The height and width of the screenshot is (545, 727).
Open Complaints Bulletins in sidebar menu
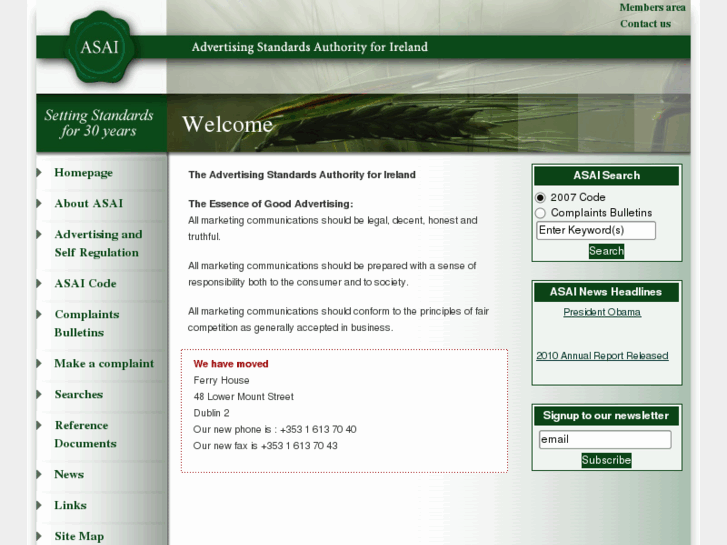point(87,323)
